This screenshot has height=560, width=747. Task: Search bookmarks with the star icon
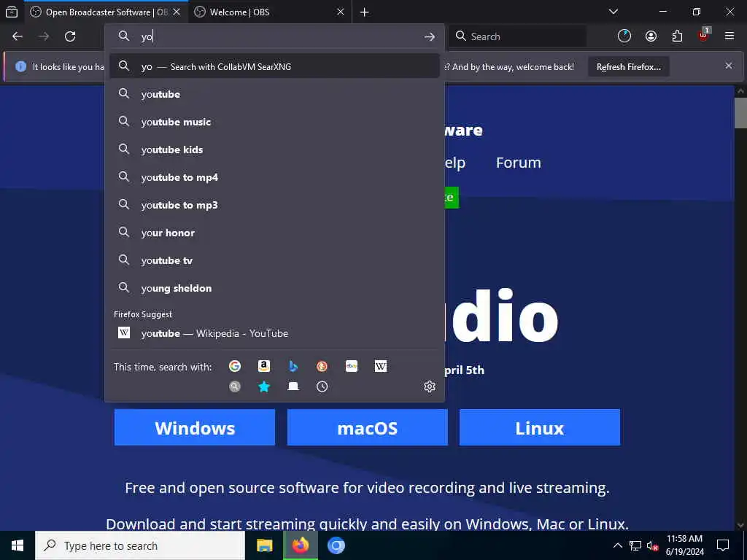[x=264, y=386]
